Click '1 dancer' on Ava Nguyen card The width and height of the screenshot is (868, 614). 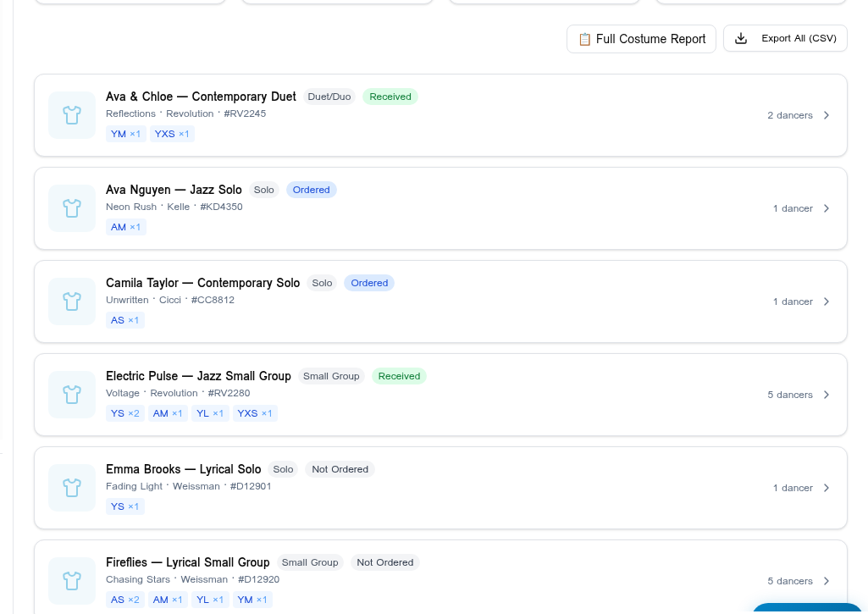coord(793,208)
